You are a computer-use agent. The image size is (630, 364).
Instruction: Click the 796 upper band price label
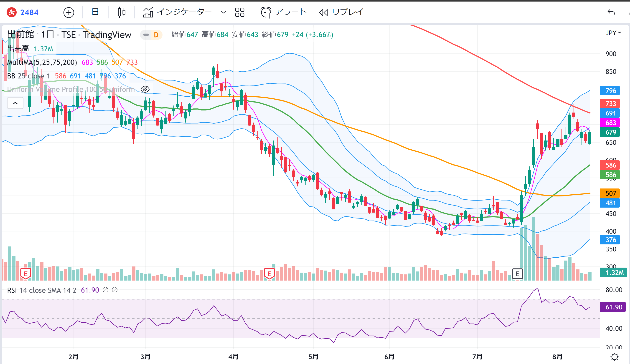point(610,91)
